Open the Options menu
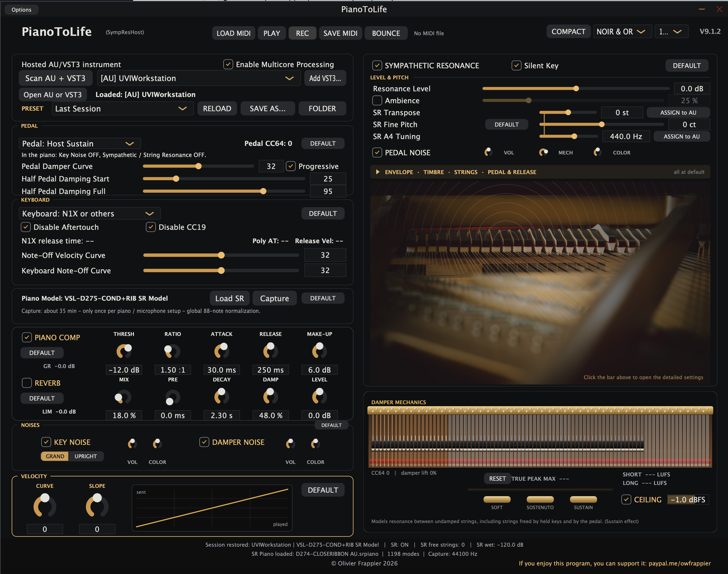The height and width of the screenshot is (574, 728). 22,10
